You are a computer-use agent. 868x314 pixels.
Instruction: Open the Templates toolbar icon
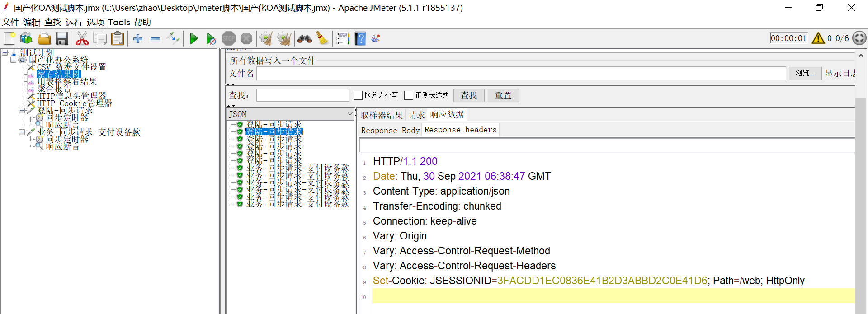coord(27,39)
